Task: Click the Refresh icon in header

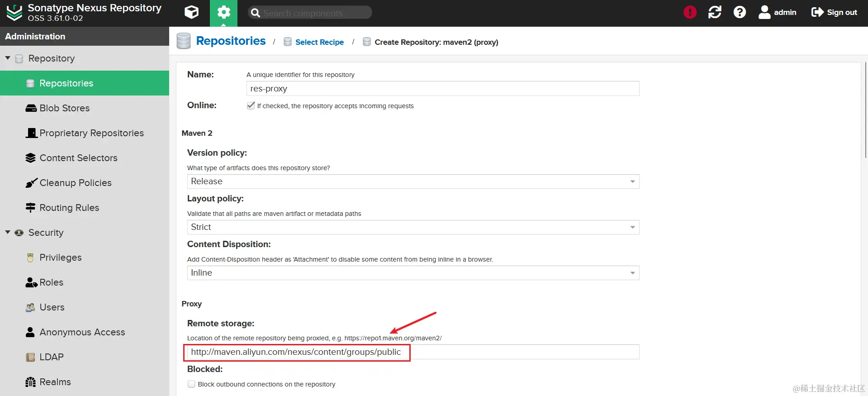Action: coord(715,12)
